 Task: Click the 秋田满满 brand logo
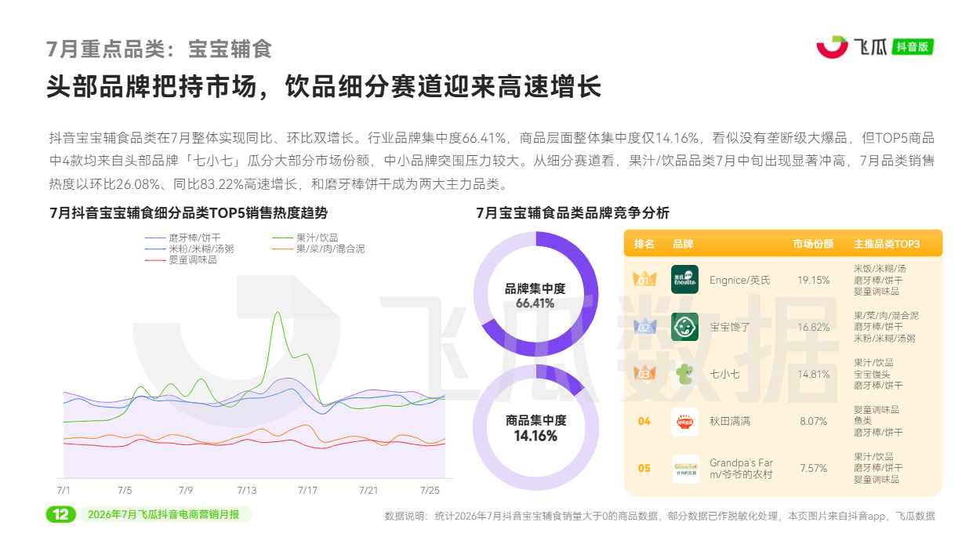pos(684,421)
